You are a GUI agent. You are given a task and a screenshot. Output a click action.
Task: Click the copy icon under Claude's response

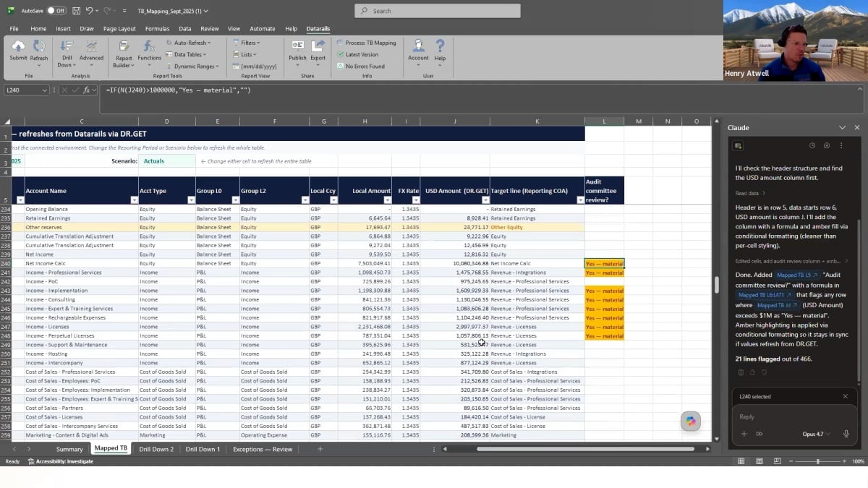741,372
